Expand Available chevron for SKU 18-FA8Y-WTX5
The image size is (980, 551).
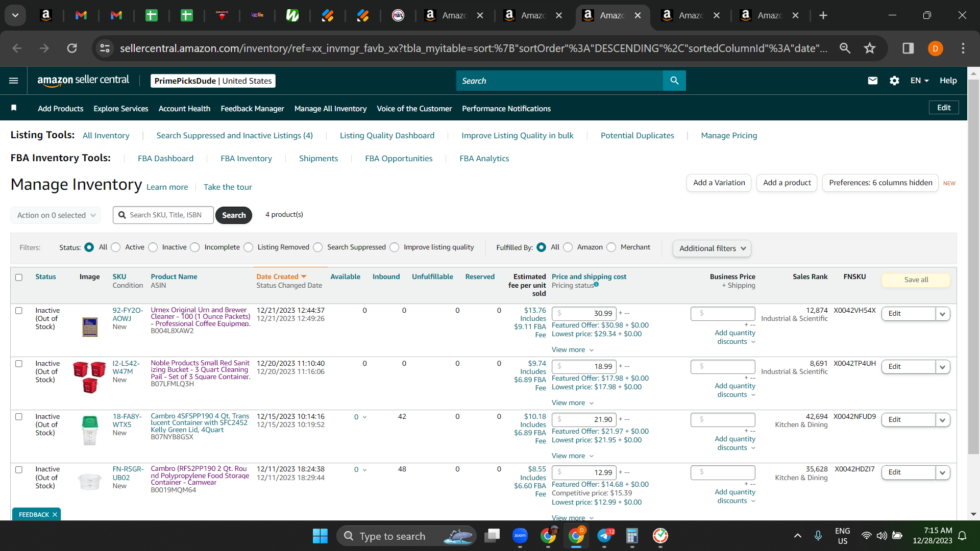coord(364,417)
